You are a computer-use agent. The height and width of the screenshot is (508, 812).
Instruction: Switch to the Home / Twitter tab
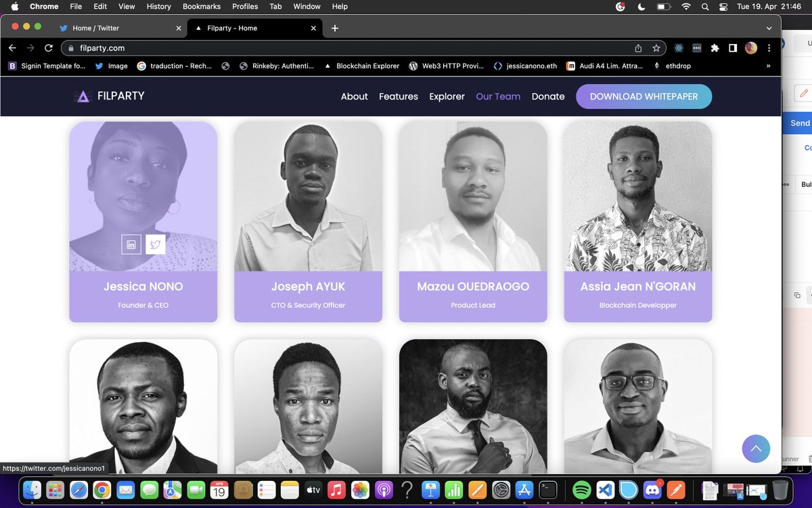120,28
